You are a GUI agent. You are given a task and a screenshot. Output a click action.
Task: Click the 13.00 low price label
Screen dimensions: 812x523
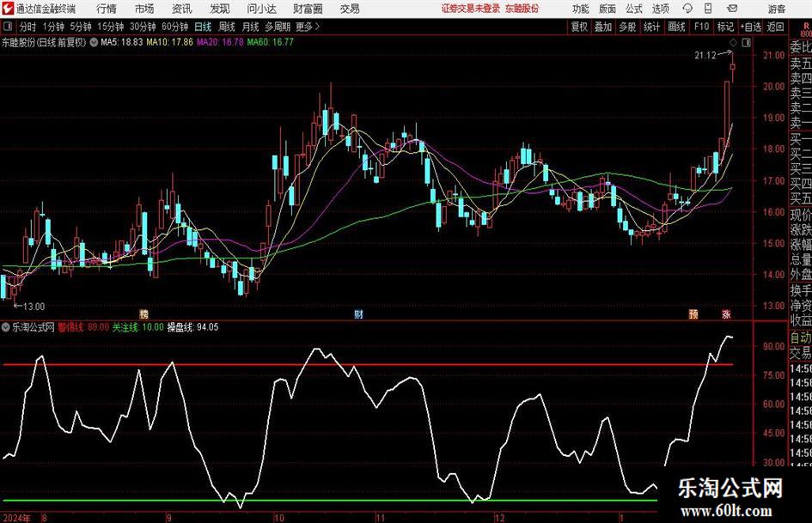click(34, 307)
